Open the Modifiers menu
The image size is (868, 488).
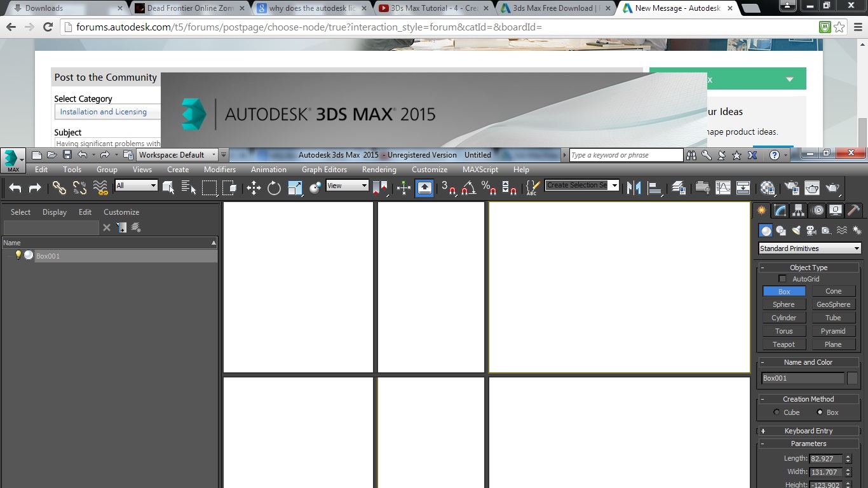pyautogui.click(x=220, y=170)
